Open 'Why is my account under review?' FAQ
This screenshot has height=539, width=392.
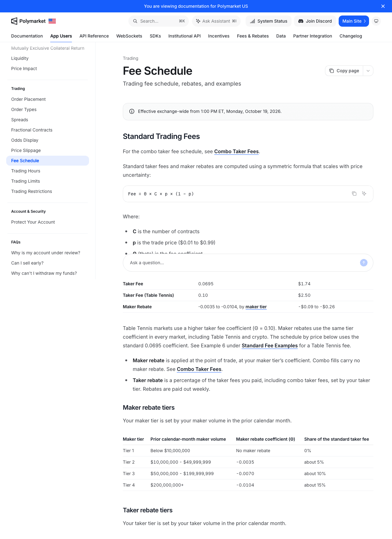[x=47, y=253]
